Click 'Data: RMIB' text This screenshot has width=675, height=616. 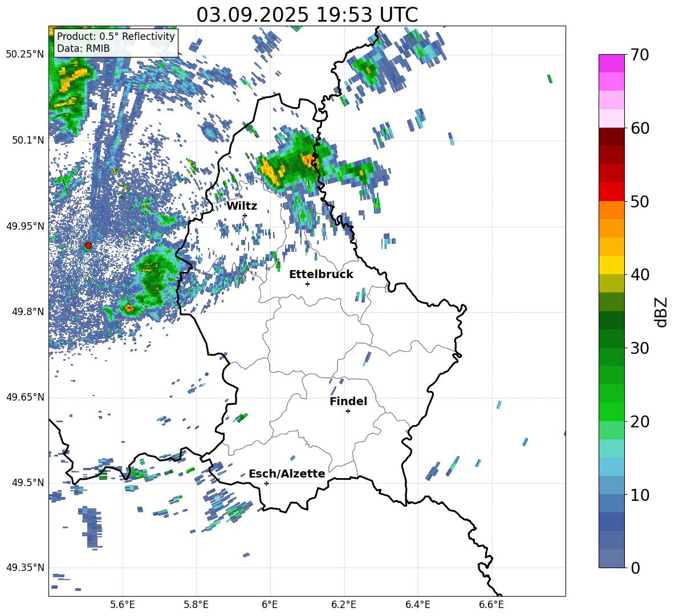point(83,48)
